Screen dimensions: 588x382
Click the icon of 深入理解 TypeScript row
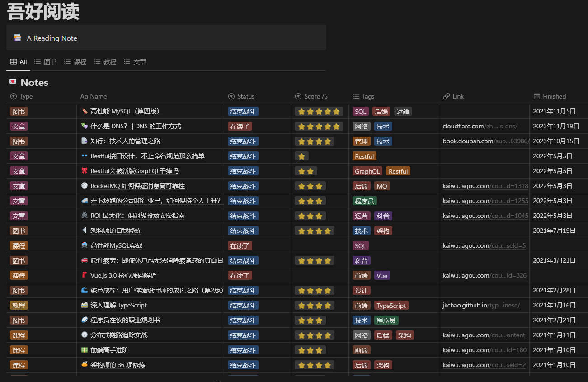84,305
